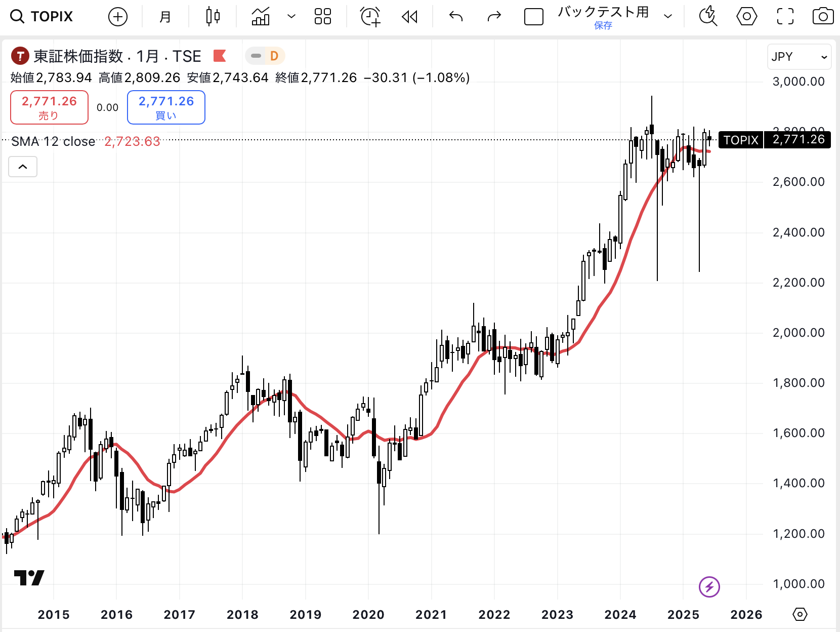The image size is (840, 632).
Task: Click the red flag icon beside TSE
Action: click(x=220, y=56)
